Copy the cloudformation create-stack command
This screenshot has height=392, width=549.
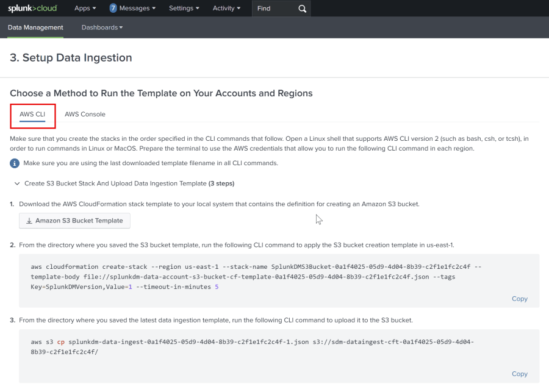pyautogui.click(x=520, y=299)
